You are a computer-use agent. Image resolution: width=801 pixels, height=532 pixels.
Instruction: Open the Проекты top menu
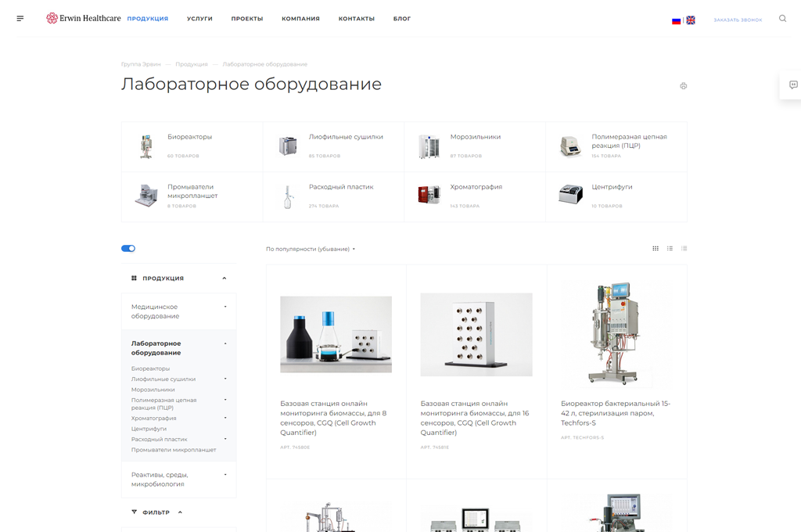247,19
